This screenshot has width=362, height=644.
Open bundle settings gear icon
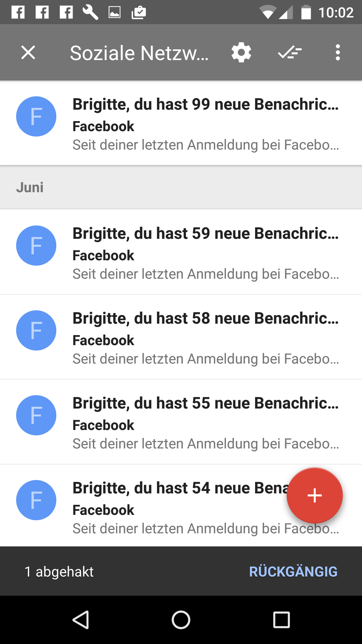[241, 53]
